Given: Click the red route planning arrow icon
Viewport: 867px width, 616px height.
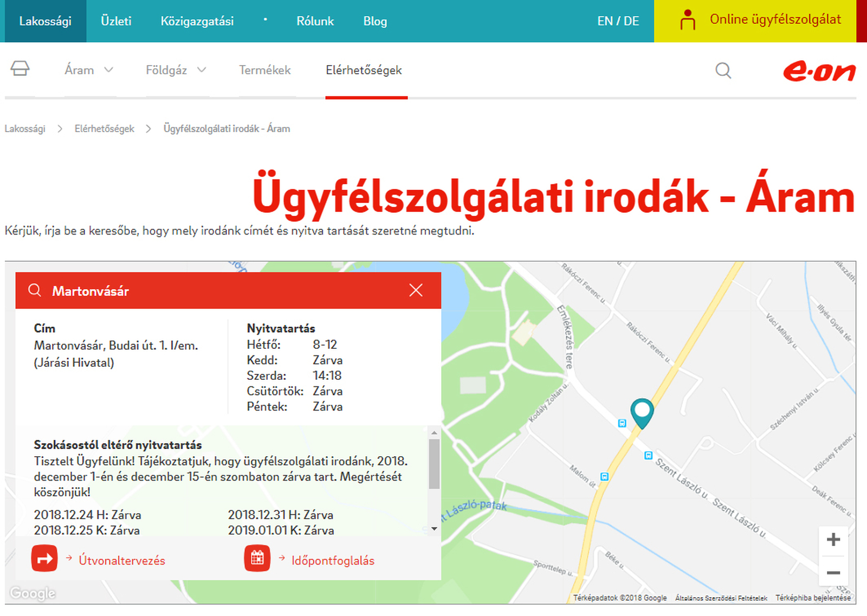Looking at the screenshot, I should [x=44, y=559].
